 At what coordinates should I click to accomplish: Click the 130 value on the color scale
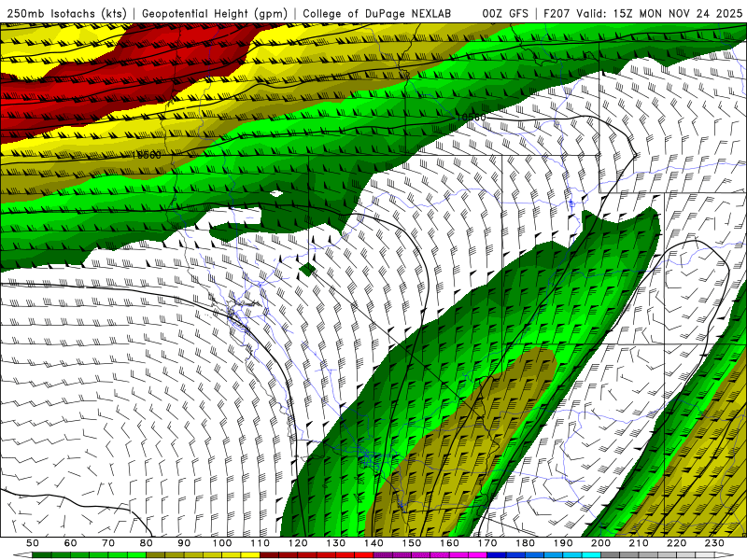coord(336,543)
